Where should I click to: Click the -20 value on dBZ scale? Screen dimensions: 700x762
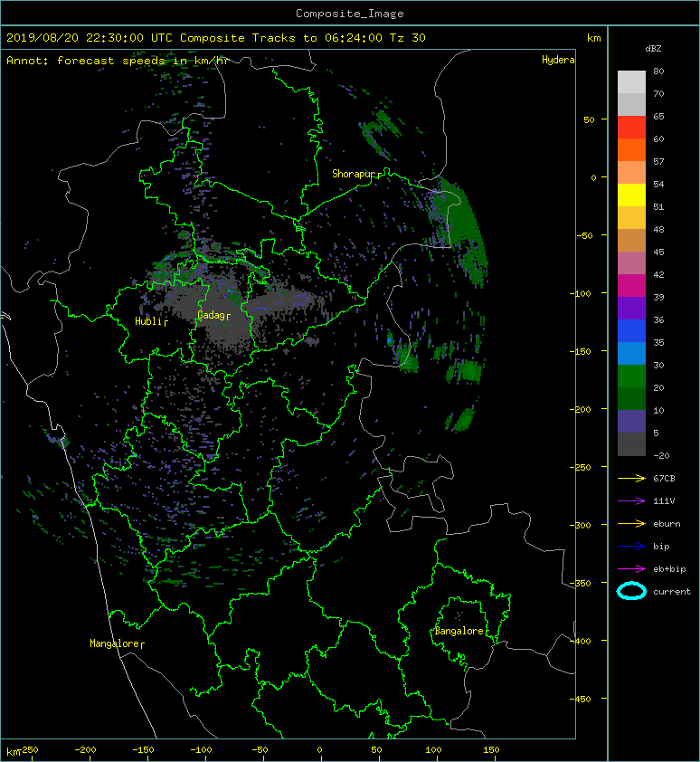(661, 456)
